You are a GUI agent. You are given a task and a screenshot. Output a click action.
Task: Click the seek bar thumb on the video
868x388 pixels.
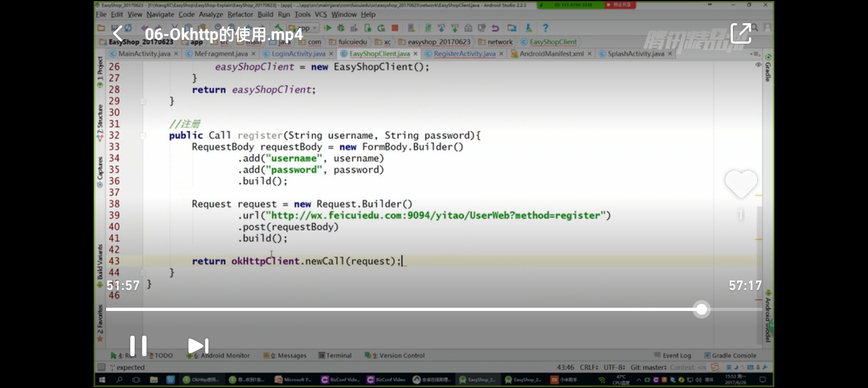pyautogui.click(x=701, y=309)
